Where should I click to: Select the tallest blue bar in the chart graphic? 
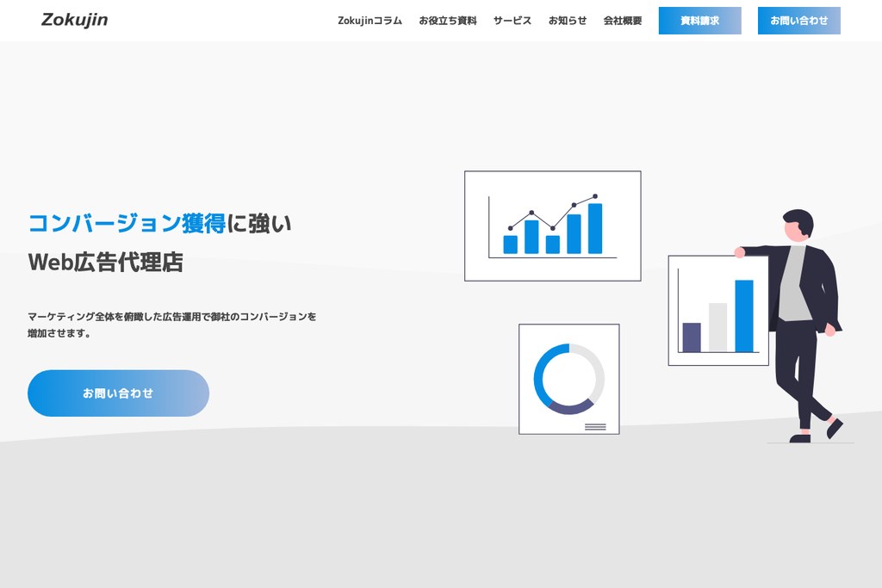pos(593,228)
